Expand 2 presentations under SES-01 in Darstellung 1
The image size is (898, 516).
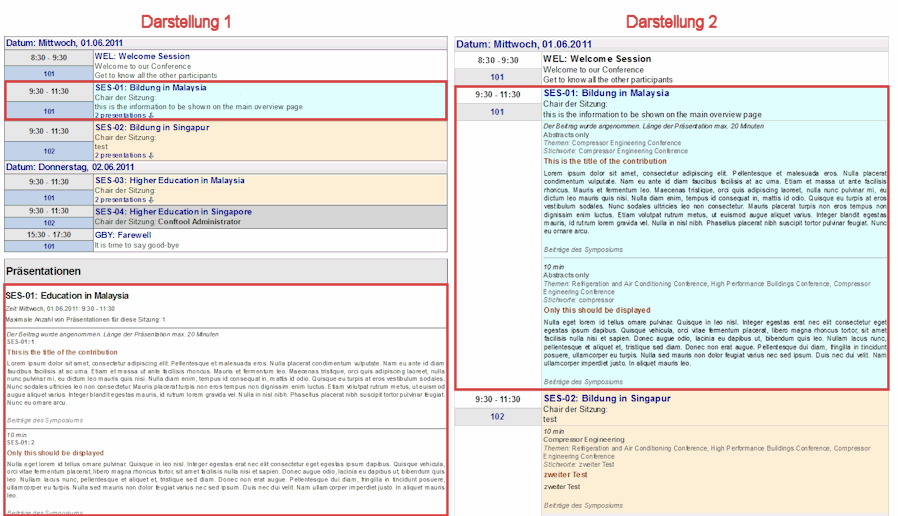[x=124, y=115]
